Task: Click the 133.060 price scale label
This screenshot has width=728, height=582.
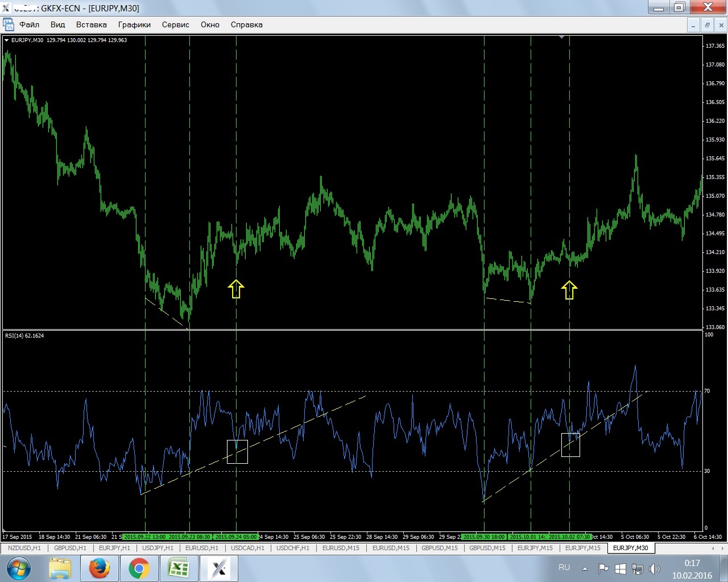Action: click(x=715, y=327)
